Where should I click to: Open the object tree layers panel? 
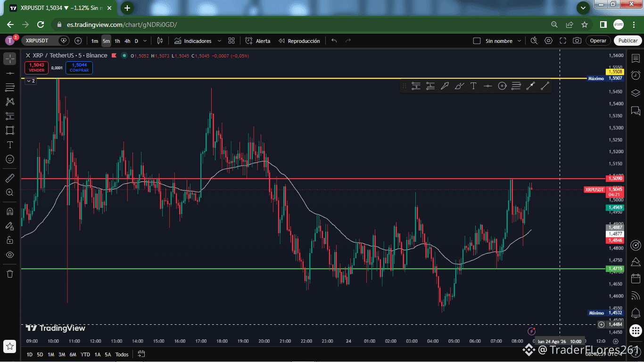coord(636,92)
